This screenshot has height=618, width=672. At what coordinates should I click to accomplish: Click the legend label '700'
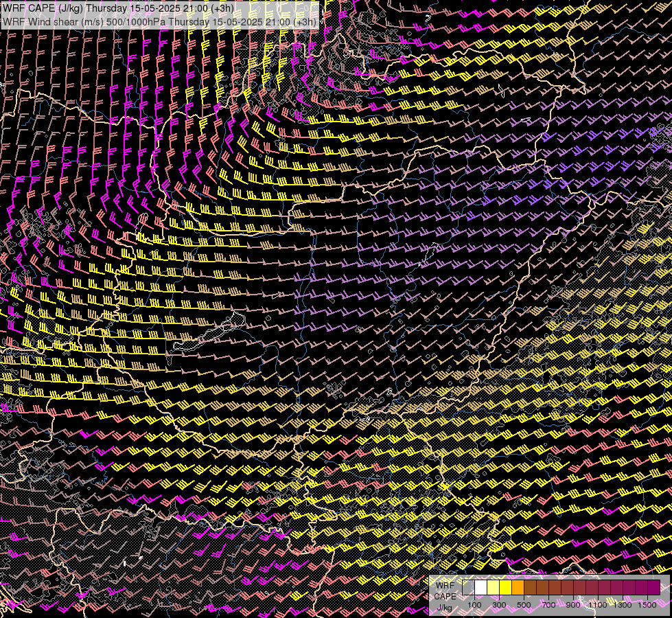click(548, 605)
